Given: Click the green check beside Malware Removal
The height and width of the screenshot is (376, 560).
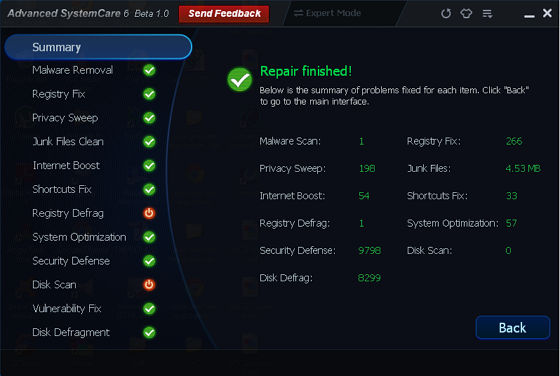Looking at the screenshot, I should (149, 70).
